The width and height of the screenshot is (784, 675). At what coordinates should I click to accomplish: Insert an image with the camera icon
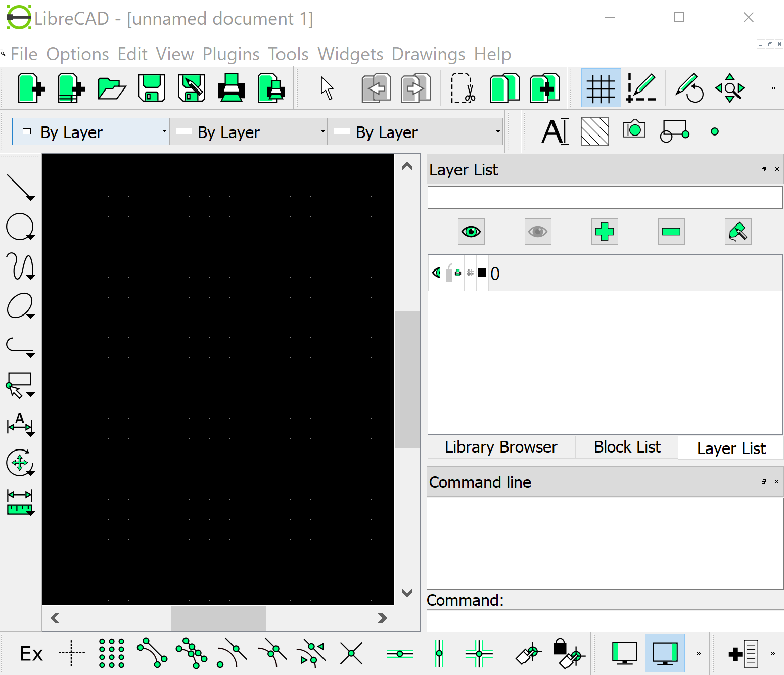pos(634,129)
